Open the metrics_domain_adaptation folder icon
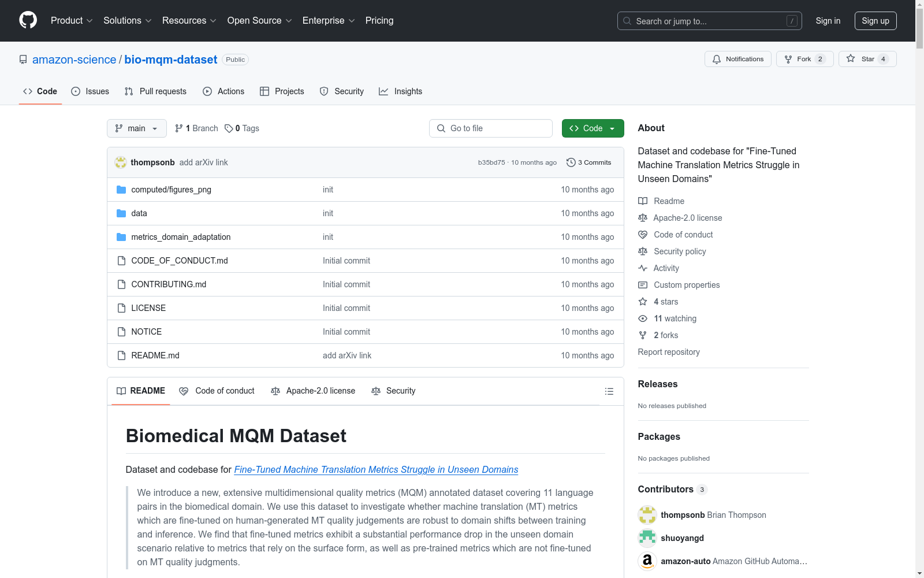924x578 pixels. click(121, 237)
